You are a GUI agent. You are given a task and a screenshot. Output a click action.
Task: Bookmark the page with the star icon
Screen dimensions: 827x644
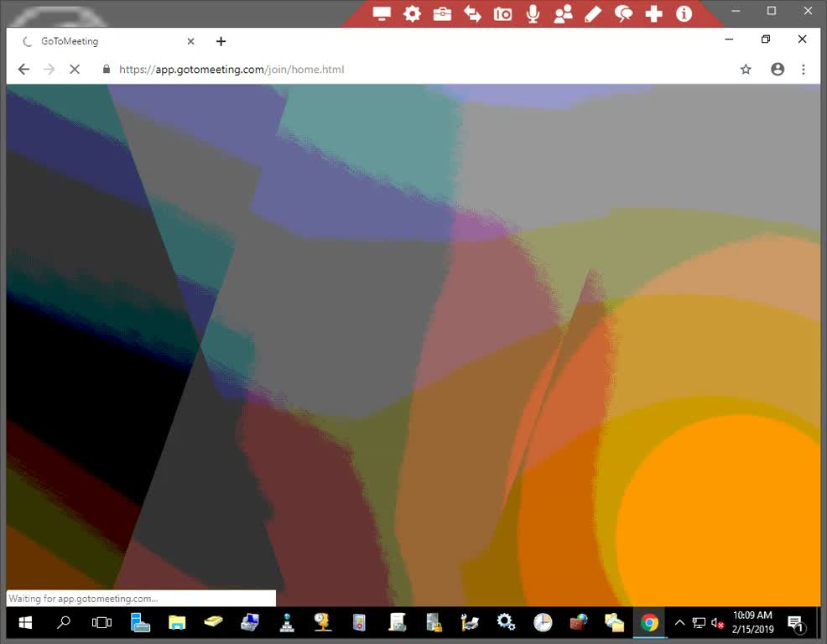(746, 70)
